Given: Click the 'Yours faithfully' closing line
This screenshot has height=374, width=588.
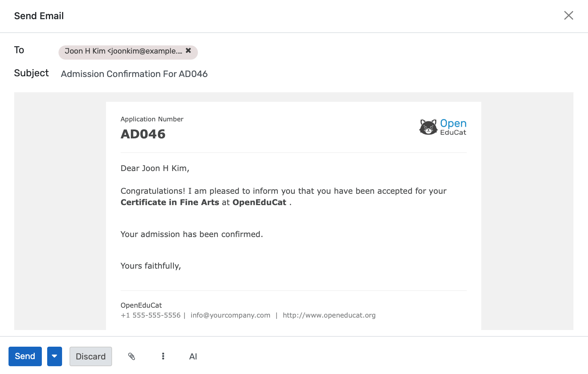Looking at the screenshot, I should 151,266.
